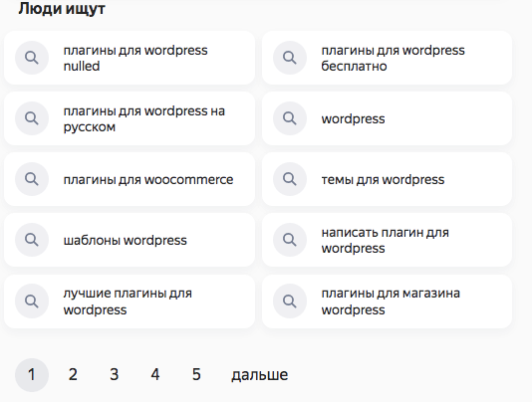Click magnifier icon next to 'лучшие плагины для wordpress'
The image size is (532, 402).
tap(32, 301)
